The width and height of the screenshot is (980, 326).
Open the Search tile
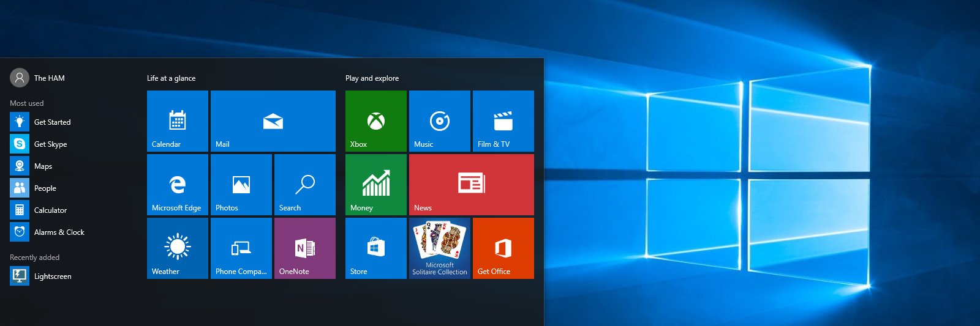(x=305, y=185)
